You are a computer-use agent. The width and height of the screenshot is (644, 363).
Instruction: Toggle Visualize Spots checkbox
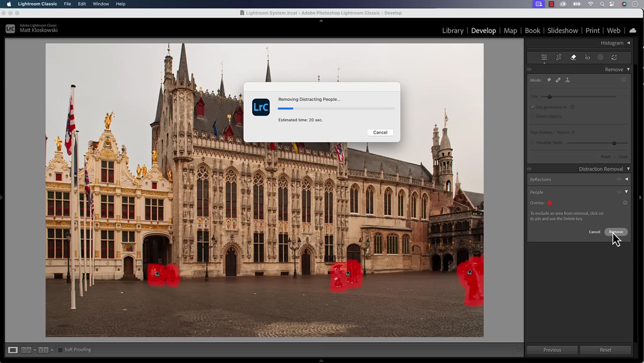pyautogui.click(x=532, y=143)
